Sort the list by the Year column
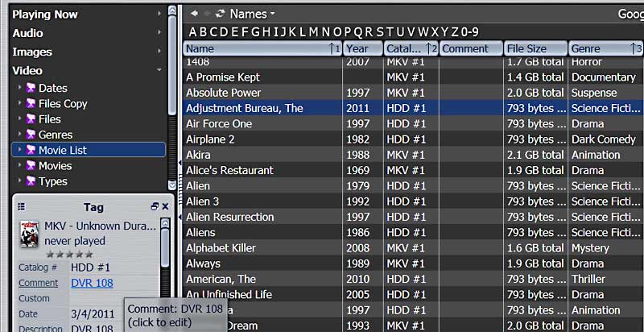This screenshot has width=644, height=332. [357, 49]
